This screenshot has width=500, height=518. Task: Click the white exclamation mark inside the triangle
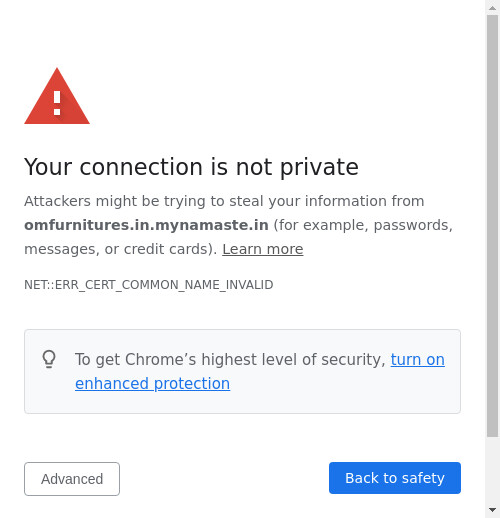(57, 103)
